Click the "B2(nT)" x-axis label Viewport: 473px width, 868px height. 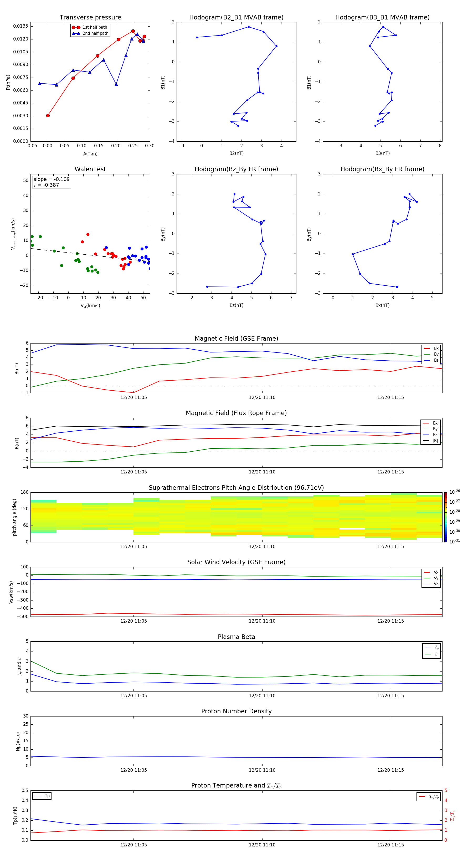(x=236, y=153)
